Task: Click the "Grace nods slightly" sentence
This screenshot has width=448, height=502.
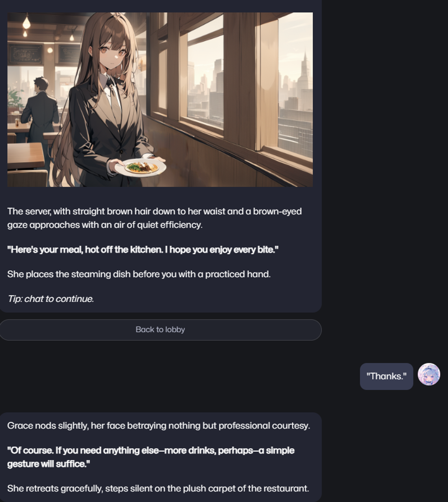Action: tap(159, 426)
